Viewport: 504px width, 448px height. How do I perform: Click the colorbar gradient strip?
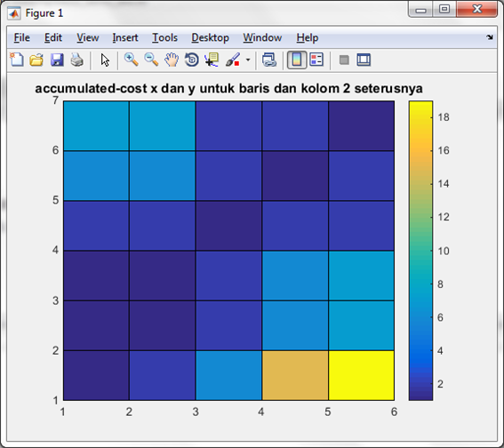pyautogui.click(x=420, y=251)
